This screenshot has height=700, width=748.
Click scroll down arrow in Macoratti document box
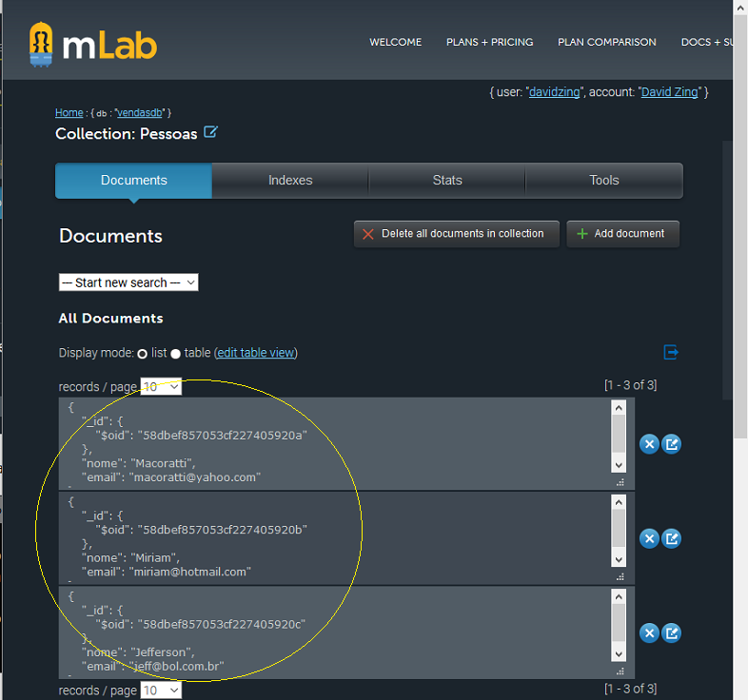[x=619, y=465]
